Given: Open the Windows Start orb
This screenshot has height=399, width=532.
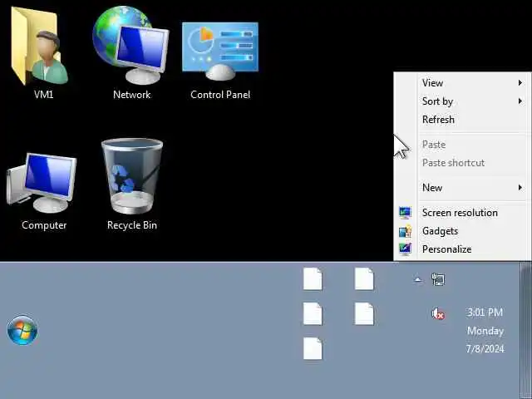Looking at the screenshot, I should click(22, 330).
